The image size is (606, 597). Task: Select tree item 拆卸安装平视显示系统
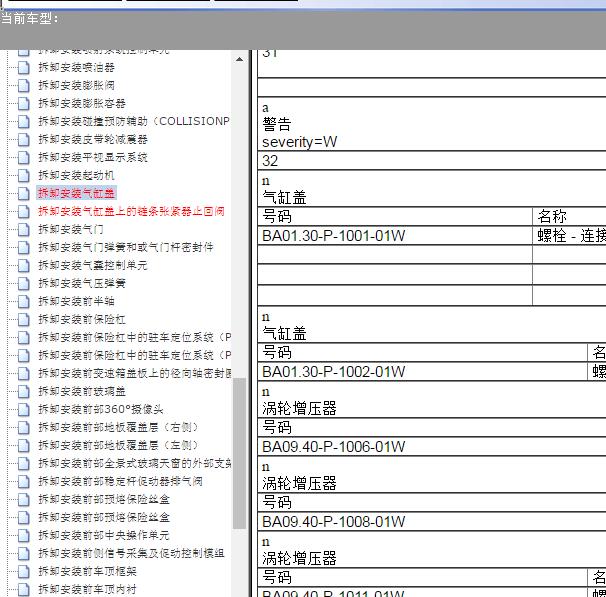tap(93, 157)
